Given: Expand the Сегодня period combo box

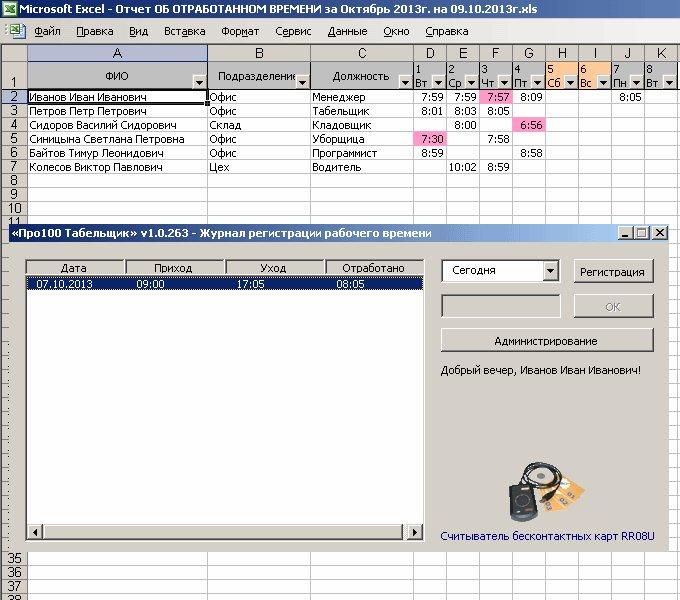Looking at the screenshot, I should [x=550, y=271].
